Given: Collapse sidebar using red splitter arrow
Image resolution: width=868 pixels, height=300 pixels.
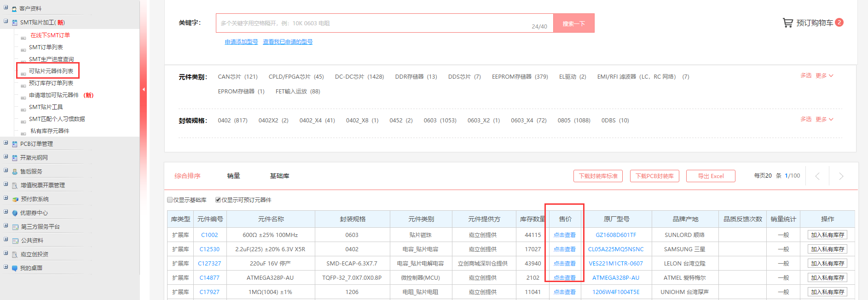Looking at the screenshot, I should click(x=144, y=89).
